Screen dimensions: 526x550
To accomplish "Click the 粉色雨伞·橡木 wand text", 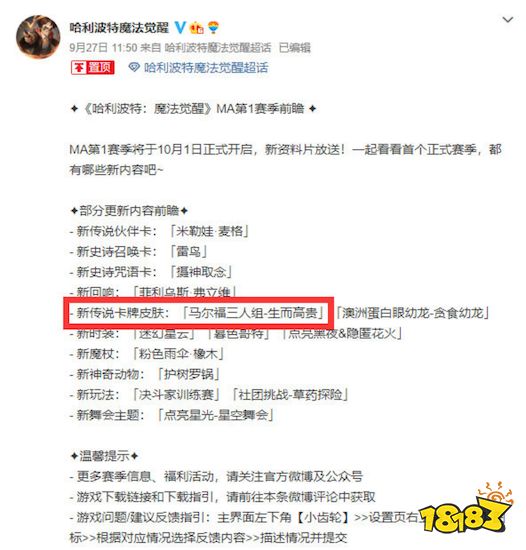I will point(178,354).
